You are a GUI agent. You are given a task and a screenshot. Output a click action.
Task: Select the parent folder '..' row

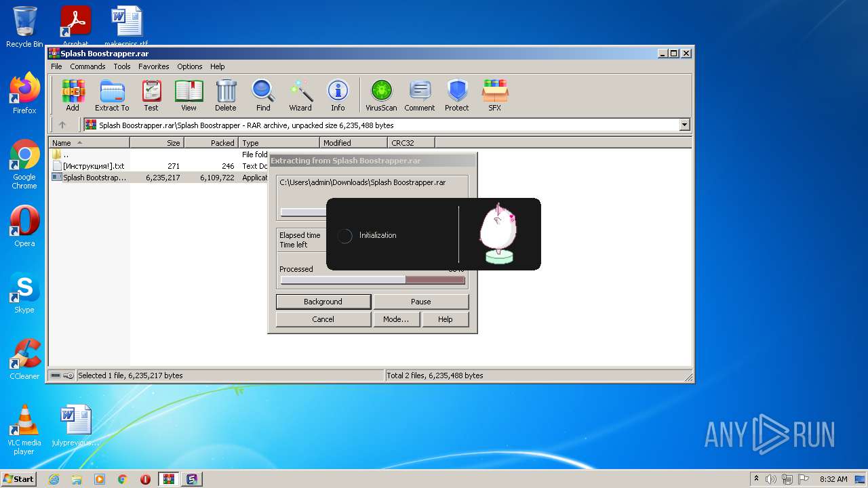(x=159, y=155)
